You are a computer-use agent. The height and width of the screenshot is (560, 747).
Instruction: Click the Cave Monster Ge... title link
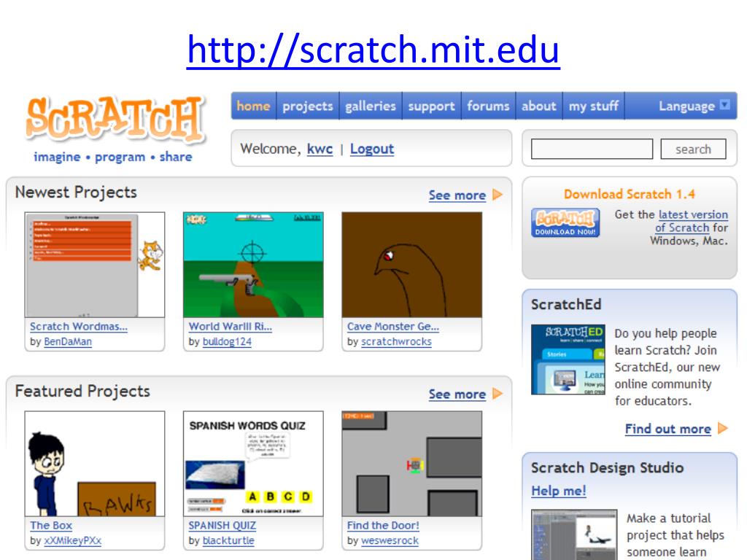pos(393,327)
